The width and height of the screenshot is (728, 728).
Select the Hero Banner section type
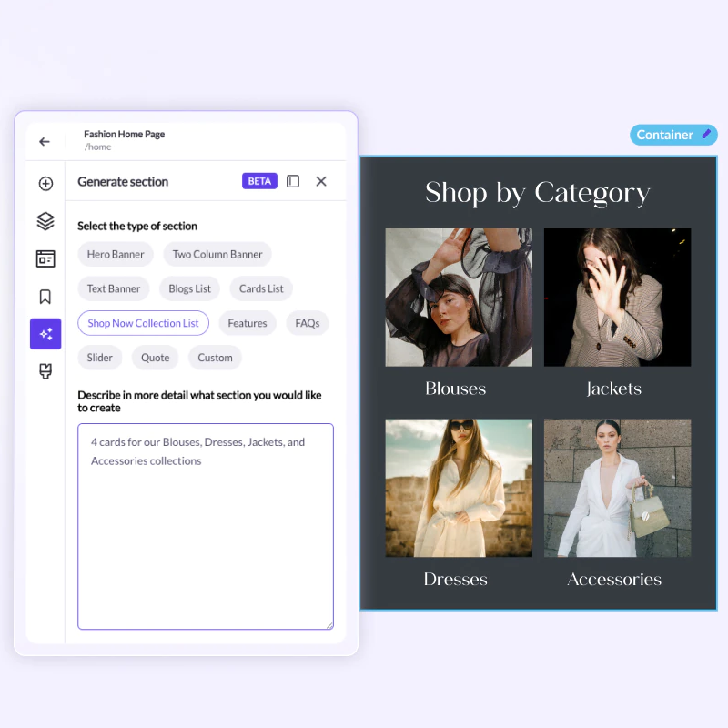[x=116, y=255]
